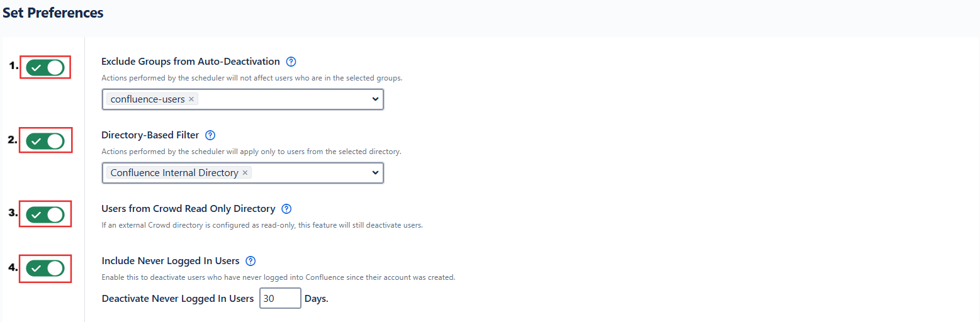The image size is (980, 322).
Task: Expand the excluded groups dropdown arrow
Action: click(375, 99)
